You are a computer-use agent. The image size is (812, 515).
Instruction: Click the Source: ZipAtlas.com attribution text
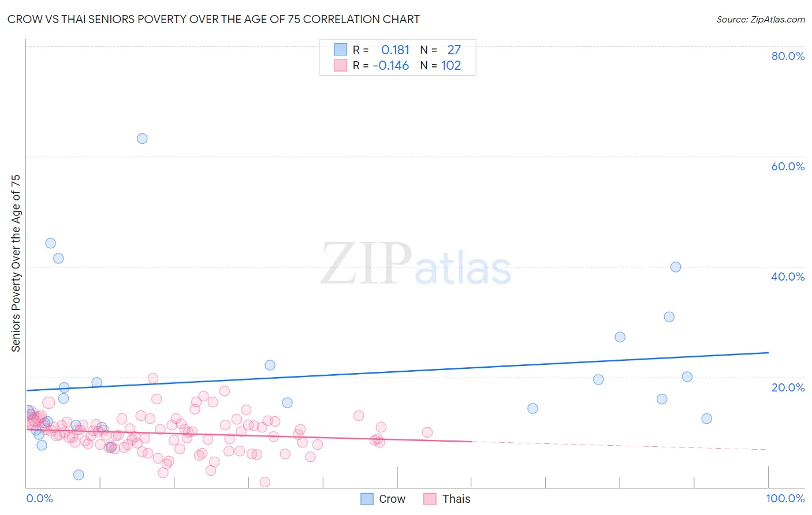(761, 19)
